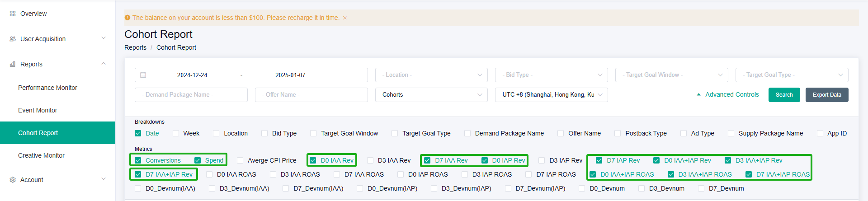This screenshot has height=201, width=868.
Task: Open the Bid Type dropdown
Action: click(551, 75)
